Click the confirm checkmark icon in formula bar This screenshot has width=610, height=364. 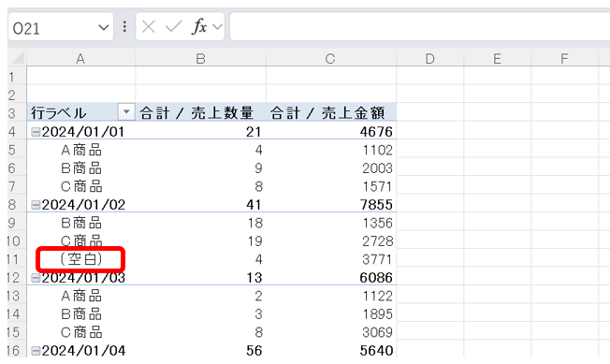click(173, 27)
